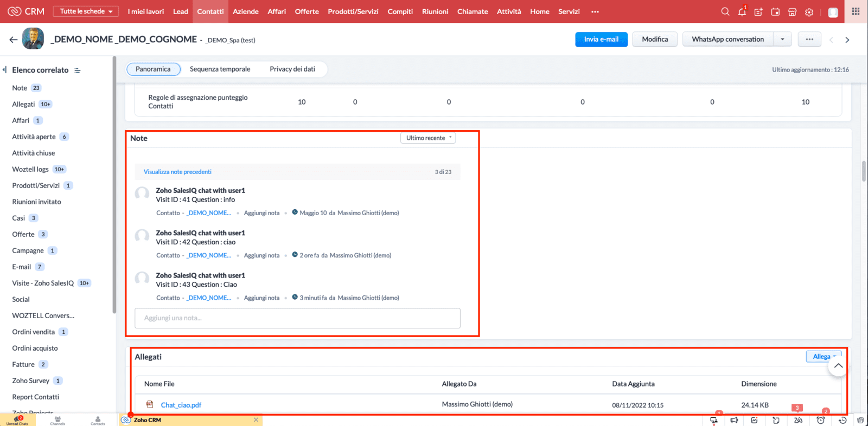Open the user profile avatar
The height and width of the screenshot is (426, 868).
click(x=833, y=12)
